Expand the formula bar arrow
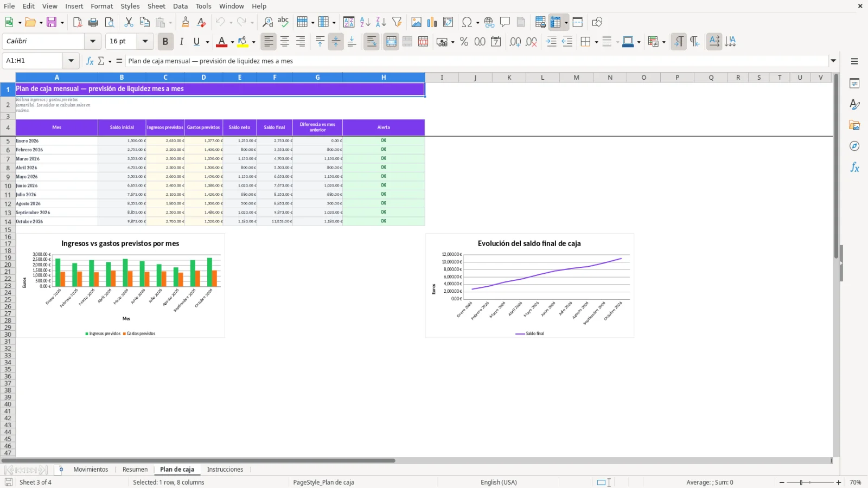The height and width of the screenshot is (488, 868). (834, 61)
